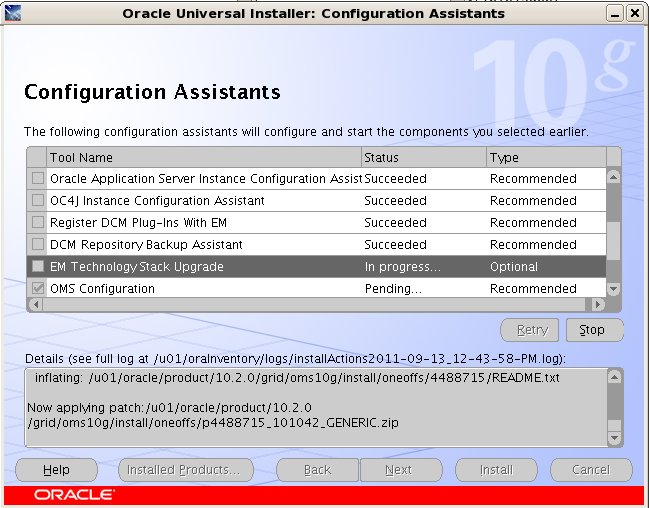
Task: Click the tool table's left scroll arrow
Action: 36,304
